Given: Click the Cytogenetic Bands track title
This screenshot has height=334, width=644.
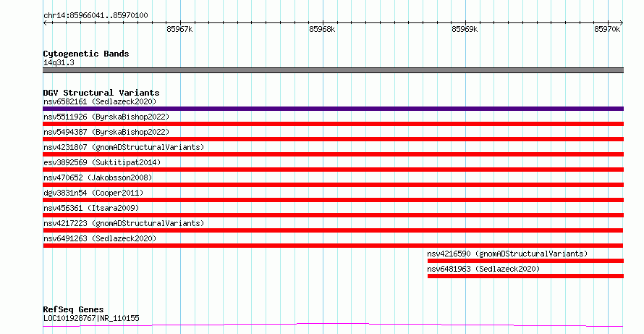Looking at the screenshot, I should pyautogui.click(x=86, y=54).
